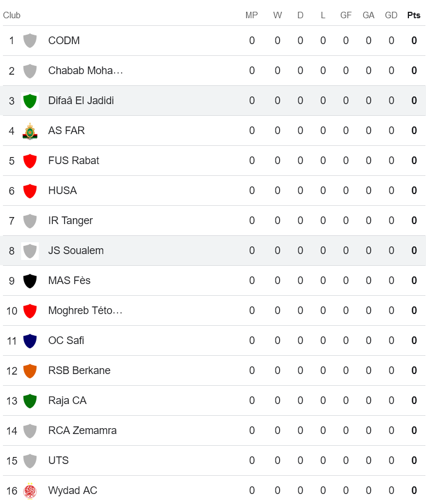This screenshot has height=504, width=426.
Task: Click the GD column header
Action: tap(391, 15)
